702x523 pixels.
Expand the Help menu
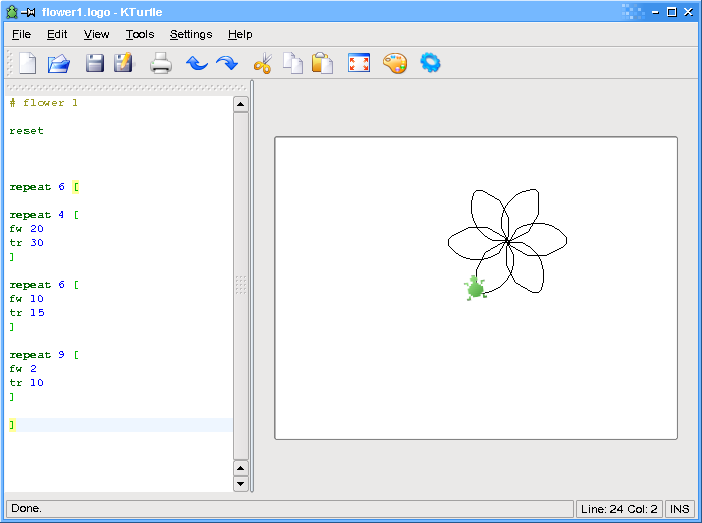pos(240,34)
